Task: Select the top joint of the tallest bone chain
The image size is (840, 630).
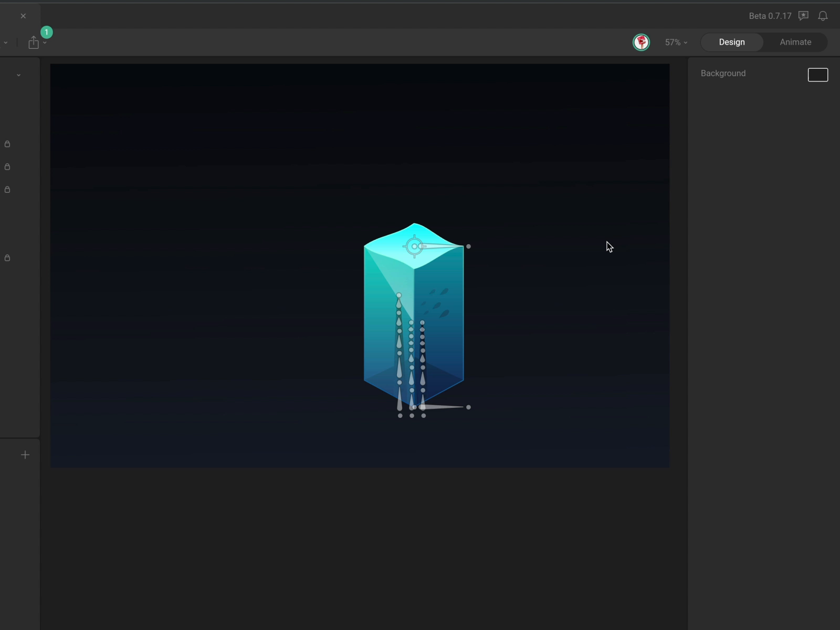Action: click(x=399, y=296)
